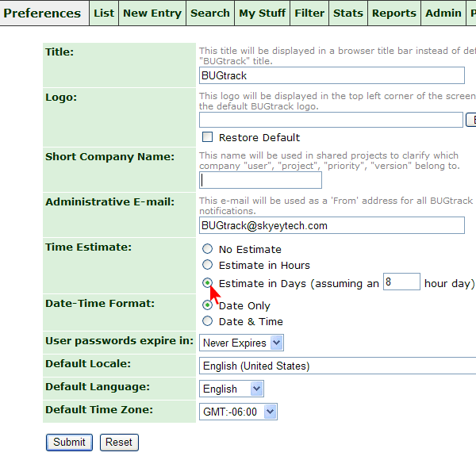The image size is (476, 460).
Task: Select the Date & Time format option
Action: [x=208, y=321]
